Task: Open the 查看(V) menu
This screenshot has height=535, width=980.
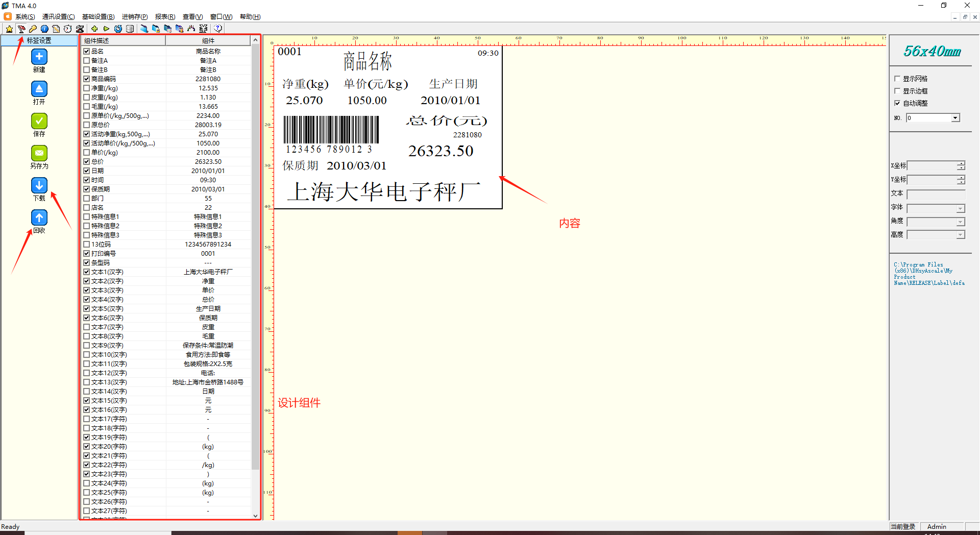Action: (192, 17)
